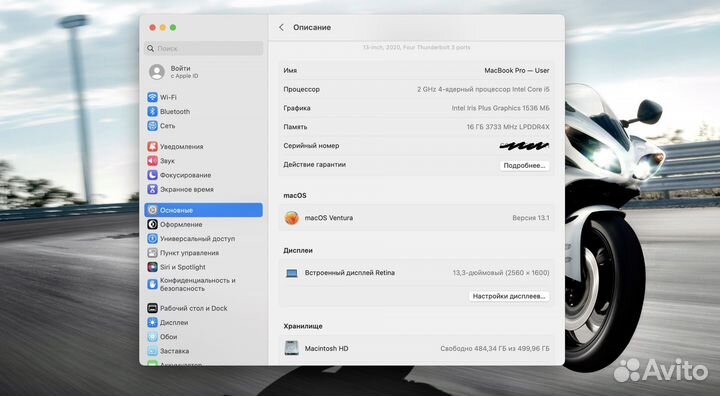
Task: Click the yellow minimize window button
Action: point(163,28)
